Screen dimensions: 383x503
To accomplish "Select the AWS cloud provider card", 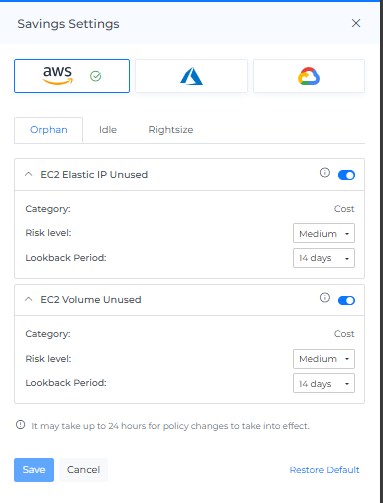I will pos(72,76).
